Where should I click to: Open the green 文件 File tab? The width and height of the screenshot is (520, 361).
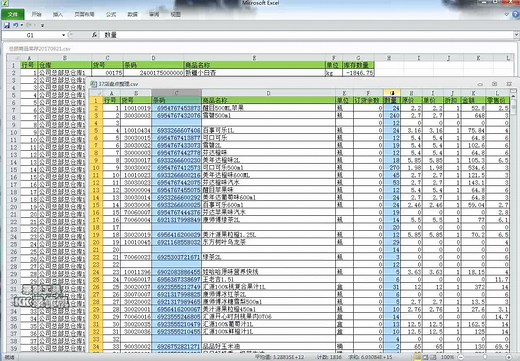pyautogui.click(x=13, y=14)
